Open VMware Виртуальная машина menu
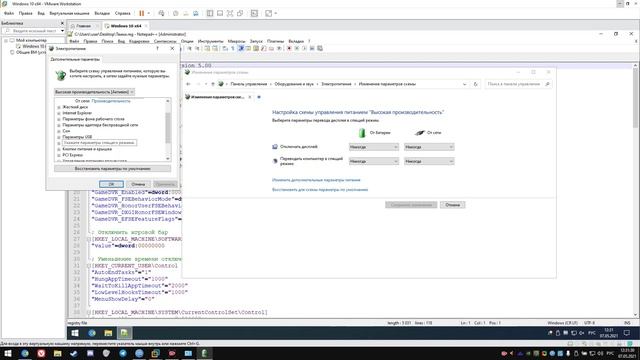The height and width of the screenshot is (360, 640). (69, 13)
